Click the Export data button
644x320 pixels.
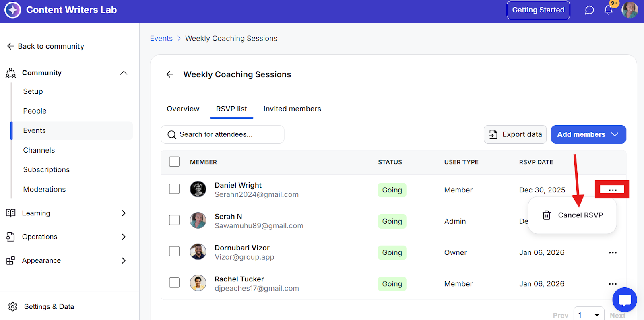tap(515, 134)
